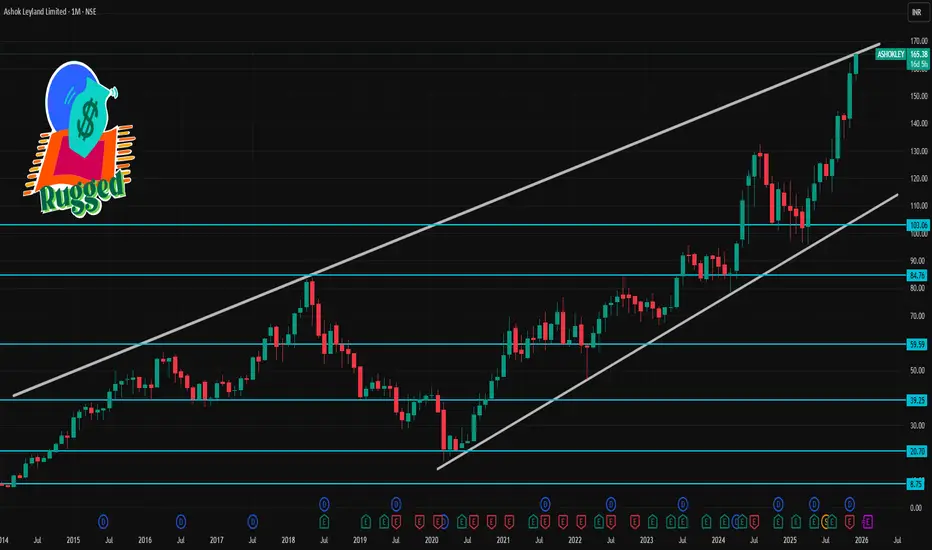Open the dividend marker near July 2017
Screen dimensions: 932x550
click(x=253, y=522)
